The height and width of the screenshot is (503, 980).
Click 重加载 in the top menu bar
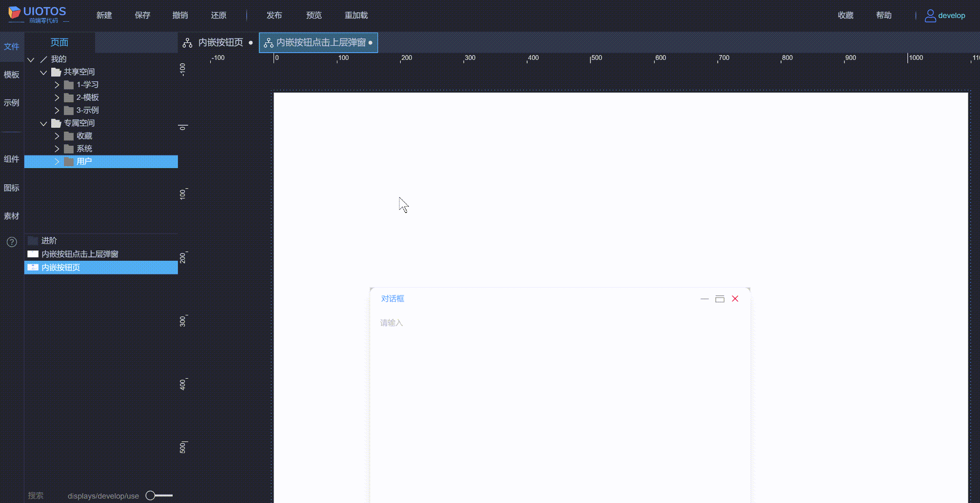pyautogui.click(x=356, y=15)
